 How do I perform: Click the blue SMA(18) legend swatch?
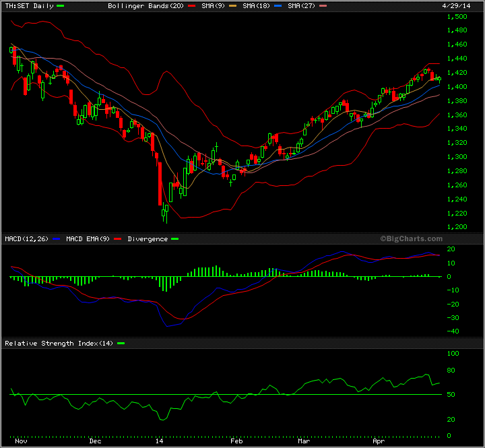[x=278, y=6]
